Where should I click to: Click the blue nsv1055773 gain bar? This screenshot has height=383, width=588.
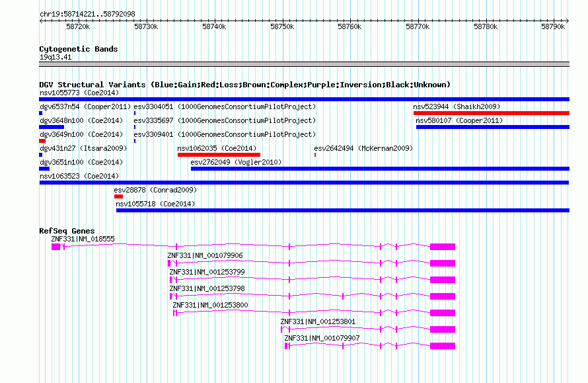click(304, 99)
